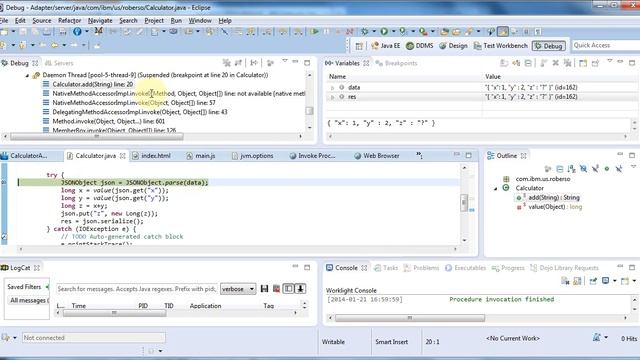This screenshot has height=360, width=640.
Task: Click the Sort icon in Outline view
Action: pyautogui.click(x=571, y=169)
